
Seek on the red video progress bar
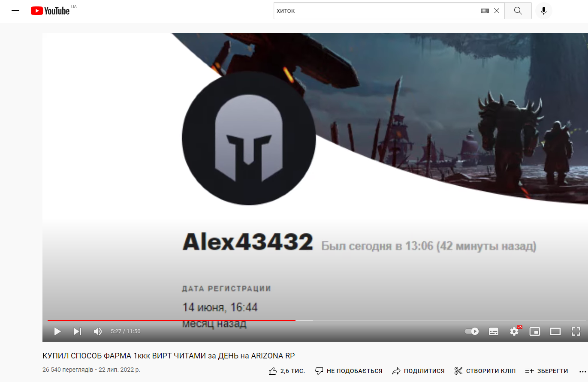coord(317,320)
